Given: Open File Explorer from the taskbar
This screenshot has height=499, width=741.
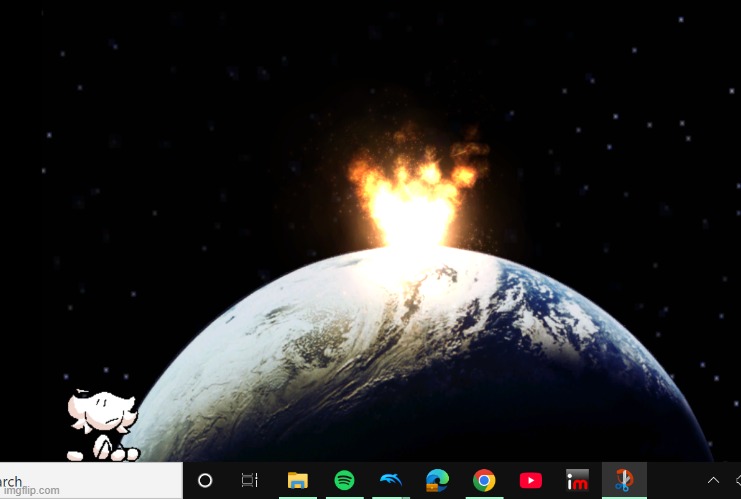Looking at the screenshot, I should pos(297,481).
